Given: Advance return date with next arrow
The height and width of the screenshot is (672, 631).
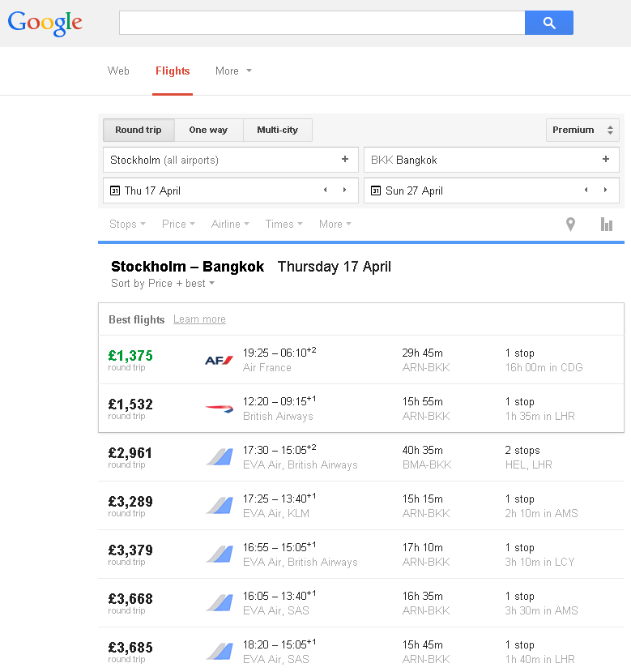Looking at the screenshot, I should pos(605,190).
